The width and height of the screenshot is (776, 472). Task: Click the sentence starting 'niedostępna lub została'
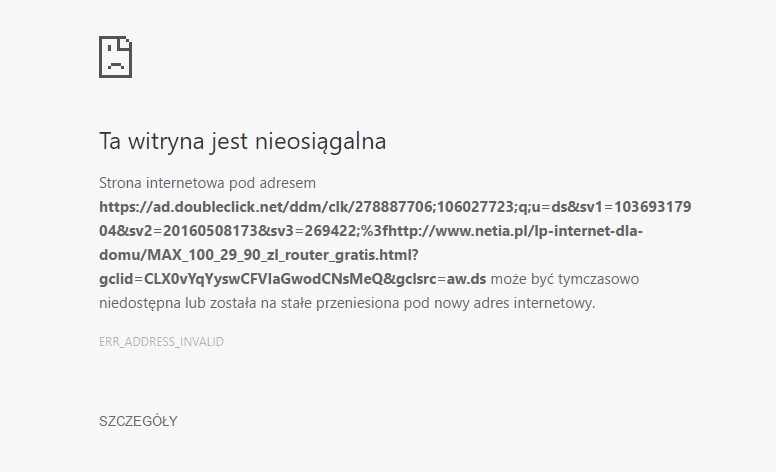347,303
